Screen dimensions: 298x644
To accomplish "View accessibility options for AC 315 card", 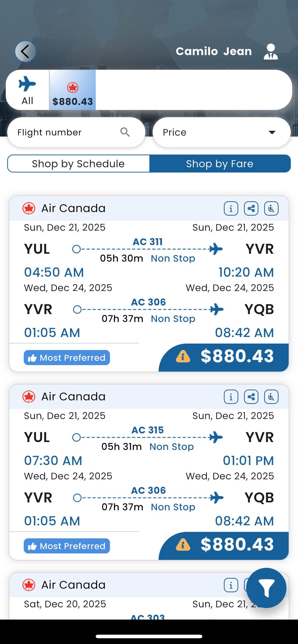I will point(271,397).
